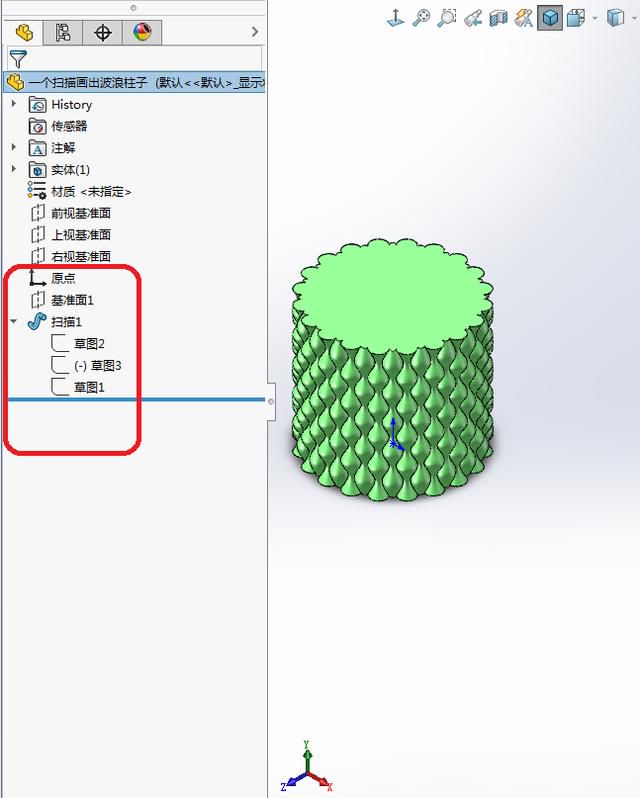This screenshot has height=798, width=640.
Task: Toggle the Section View icon
Action: point(499,19)
